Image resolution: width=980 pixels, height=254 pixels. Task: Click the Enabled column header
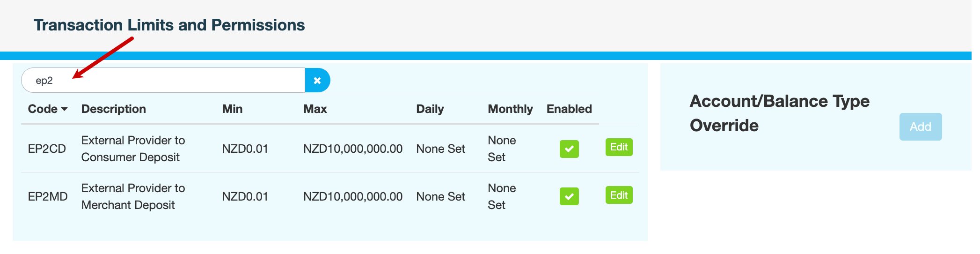click(x=569, y=109)
